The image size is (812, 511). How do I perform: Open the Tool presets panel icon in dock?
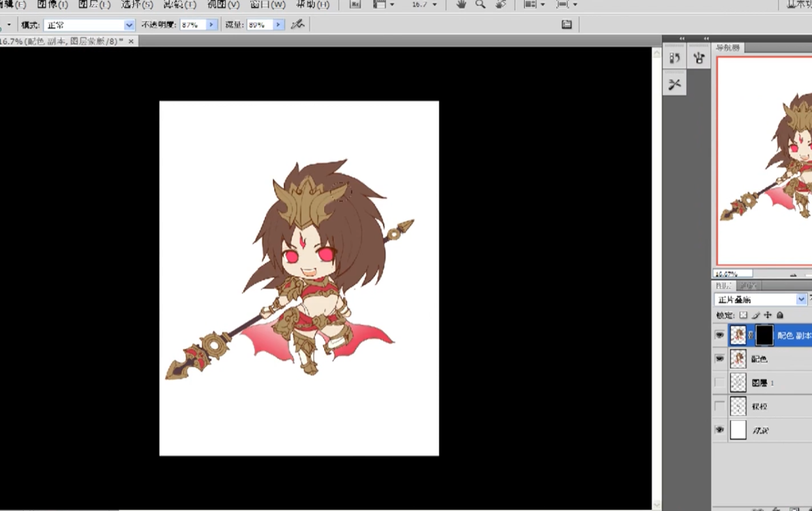(674, 84)
